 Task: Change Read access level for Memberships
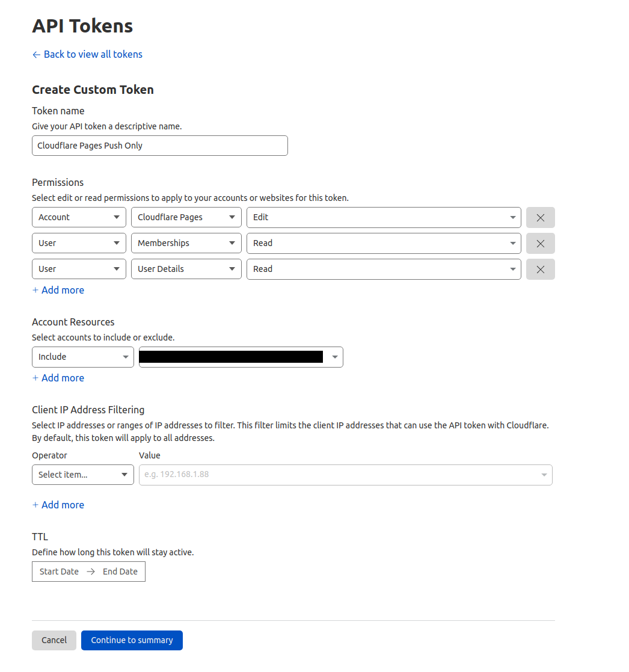pyautogui.click(x=383, y=243)
